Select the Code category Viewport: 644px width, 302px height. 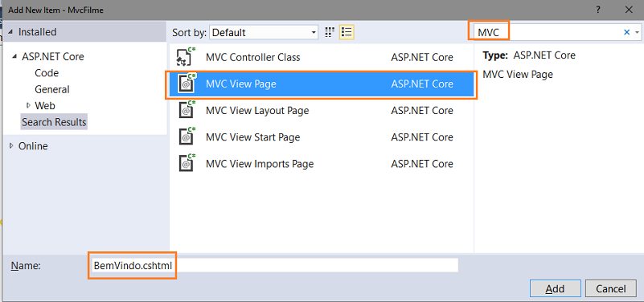pyautogui.click(x=47, y=73)
